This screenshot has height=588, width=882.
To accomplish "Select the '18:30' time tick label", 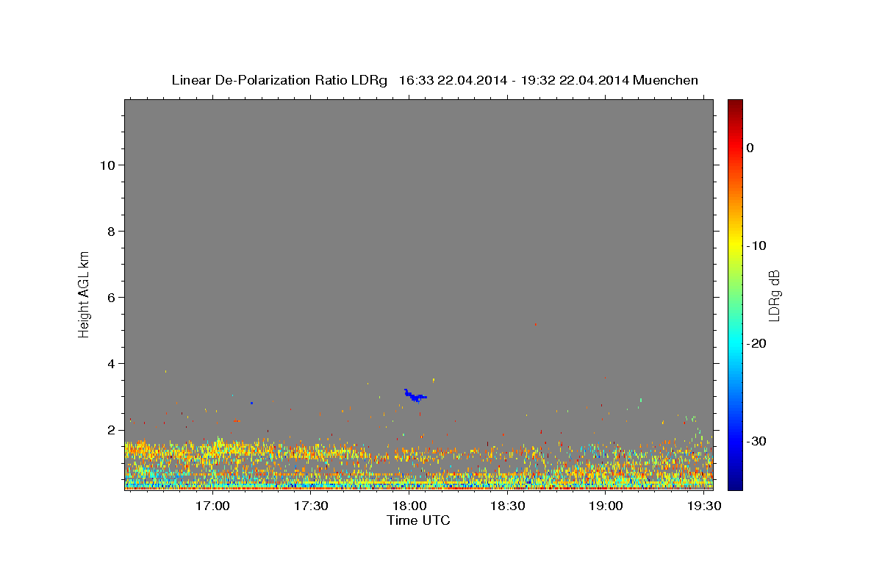I will click(507, 506).
